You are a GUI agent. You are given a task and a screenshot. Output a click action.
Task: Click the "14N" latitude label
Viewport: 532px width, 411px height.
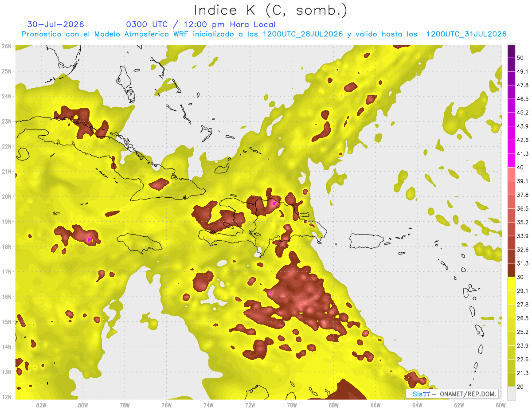(x=7, y=347)
